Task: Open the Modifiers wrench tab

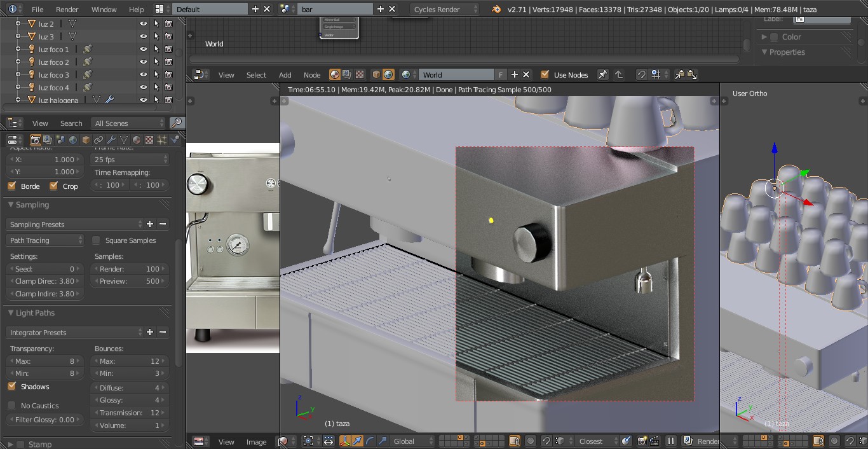Action: [x=111, y=140]
